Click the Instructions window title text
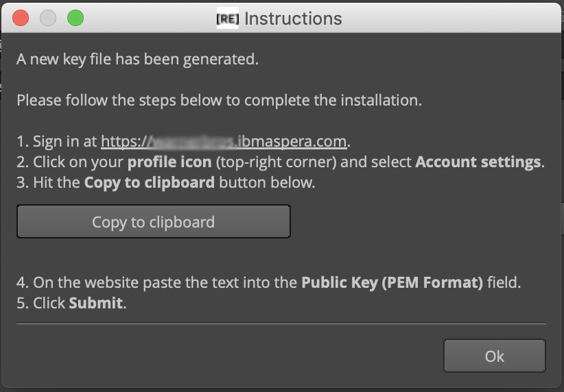The width and height of the screenshot is (564, 392). pos(293,19)
